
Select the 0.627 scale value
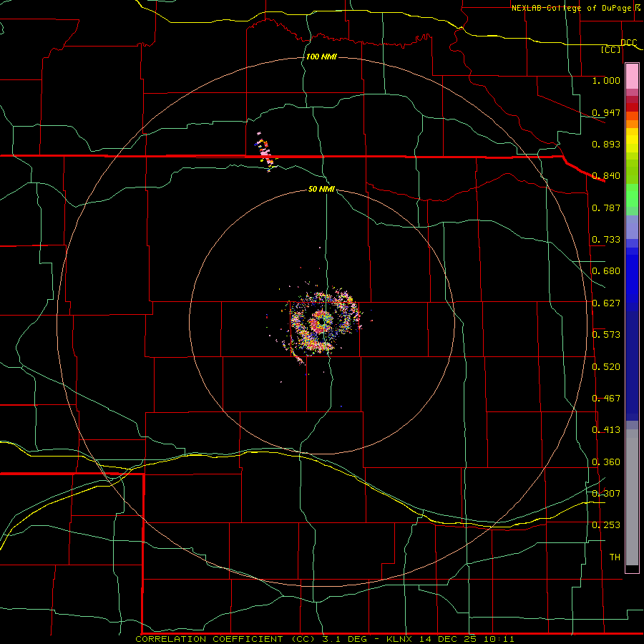pos(606,303)
